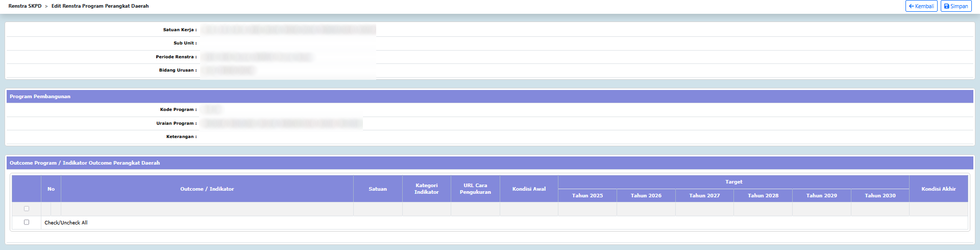This screenshot has height=250, width=980.
Task: Click the Edit Renstra Program Perangkat Daerah breadcrumb
Action: point(100,6)
